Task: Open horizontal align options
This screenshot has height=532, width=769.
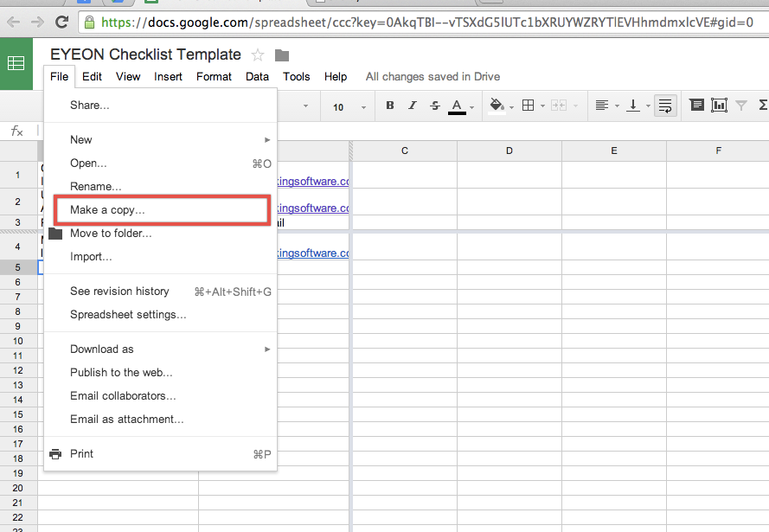Action: [602, 106]
